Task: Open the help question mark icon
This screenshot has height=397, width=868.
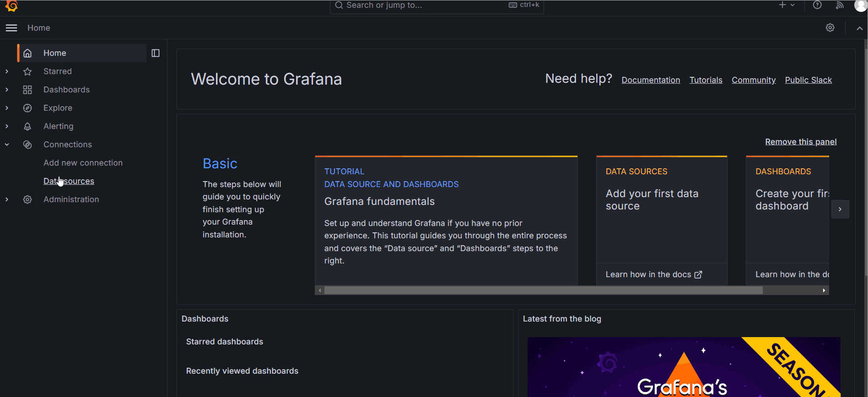Action: [817, 5]
